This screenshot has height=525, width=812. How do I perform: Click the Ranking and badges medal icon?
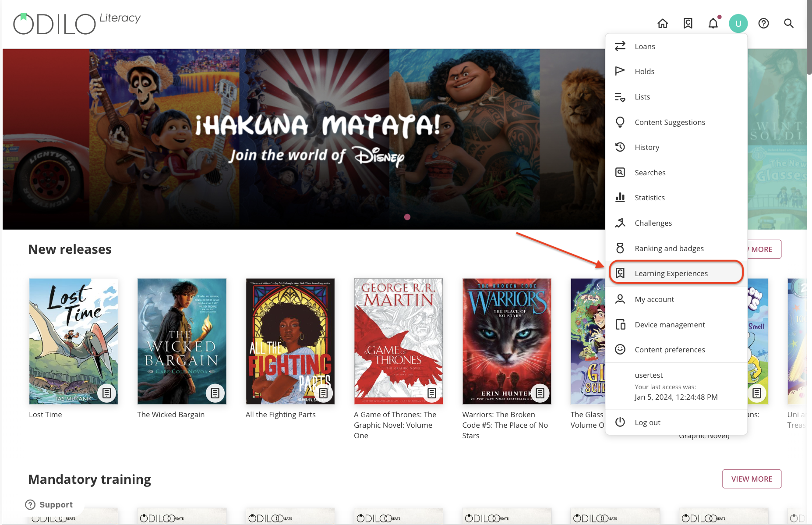click(x=620, y=248)
